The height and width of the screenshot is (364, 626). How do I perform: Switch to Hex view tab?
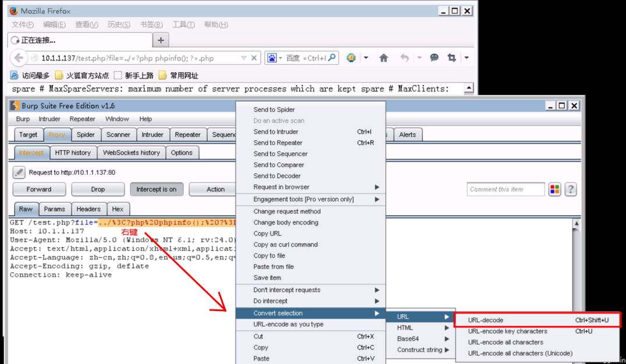pos(118,209)
